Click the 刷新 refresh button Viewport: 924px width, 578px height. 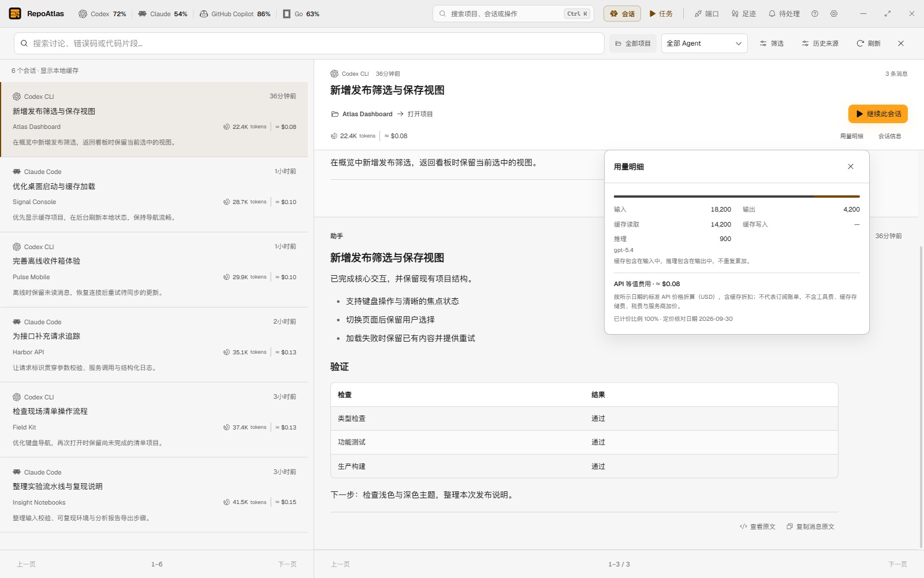[x=869, y=43]
